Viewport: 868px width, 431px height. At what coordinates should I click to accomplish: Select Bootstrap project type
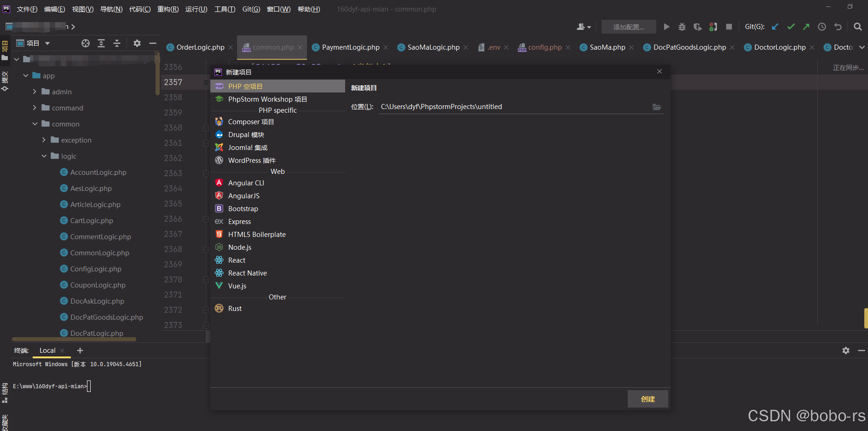(x=278, y=209)
